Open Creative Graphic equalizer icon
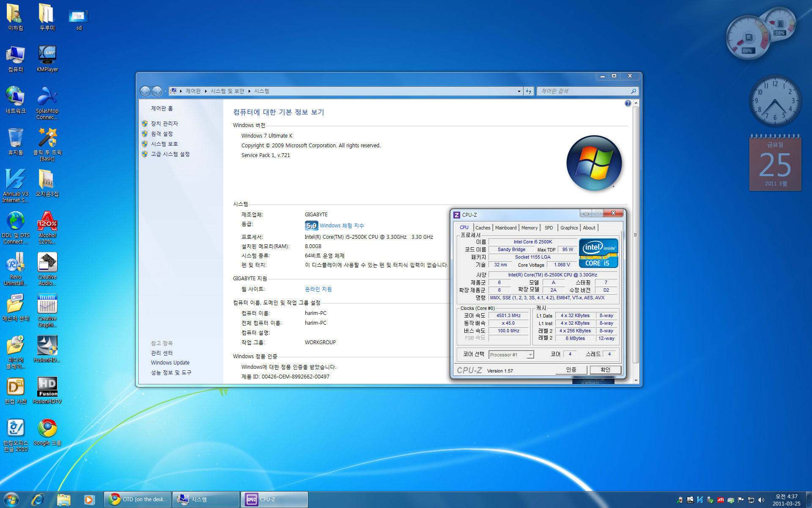 [47, 310]
